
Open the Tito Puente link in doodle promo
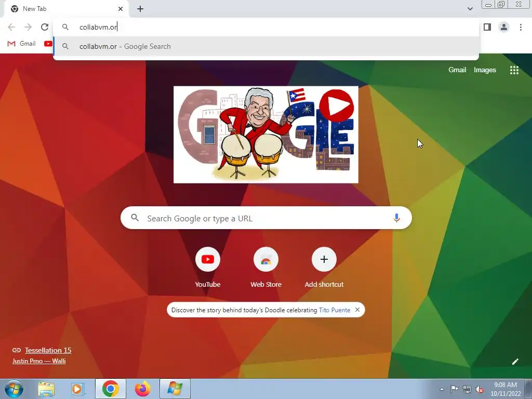point(335,310)
